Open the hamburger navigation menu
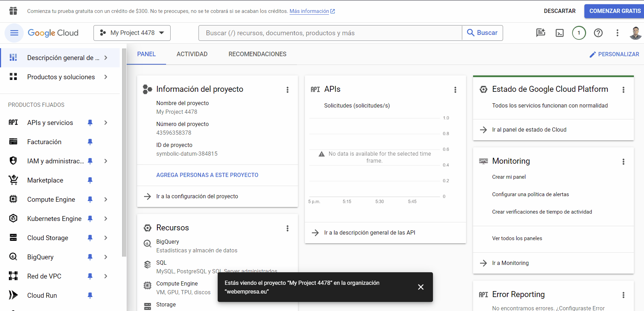The height and width of the screenshot is (311, 644). click(14, 33)
